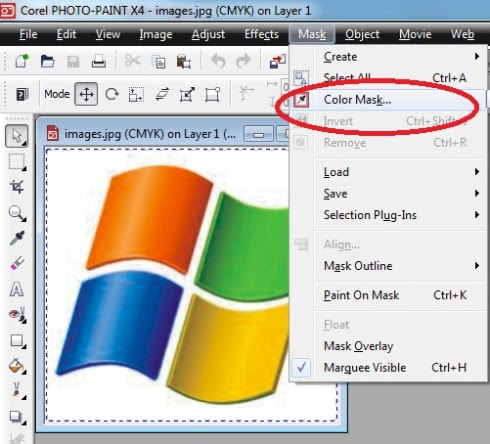Click the Paste clipboard icon
Image resolution: width=490 pixels, height=444 pixels.
point(184,61)
